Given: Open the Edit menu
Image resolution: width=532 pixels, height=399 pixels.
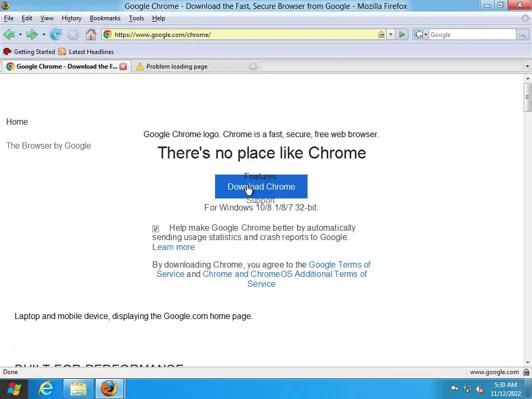Looking at the screenshot, I should click(27, 18).
